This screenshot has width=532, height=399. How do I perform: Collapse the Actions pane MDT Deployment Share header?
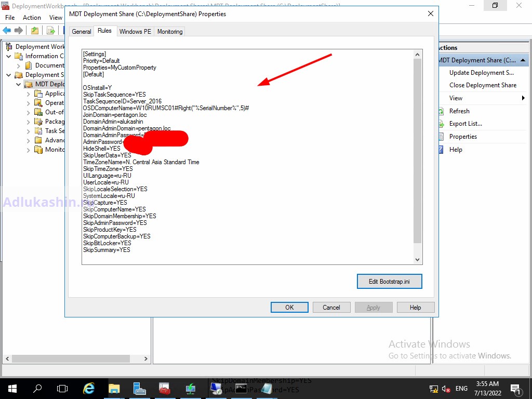click(523, 60)
